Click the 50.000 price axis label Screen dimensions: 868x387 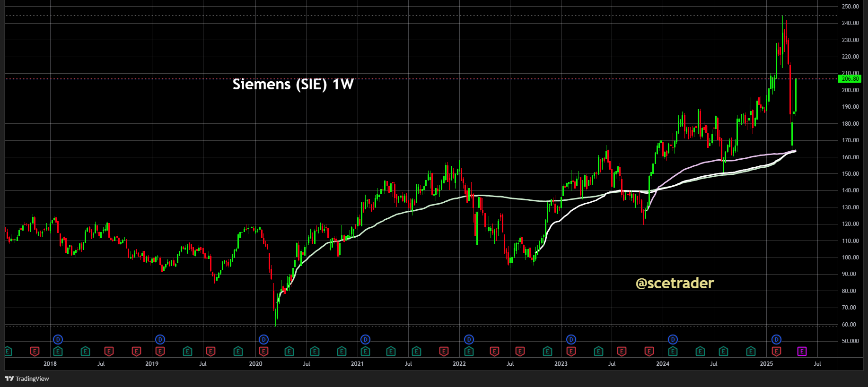[850, 341]
